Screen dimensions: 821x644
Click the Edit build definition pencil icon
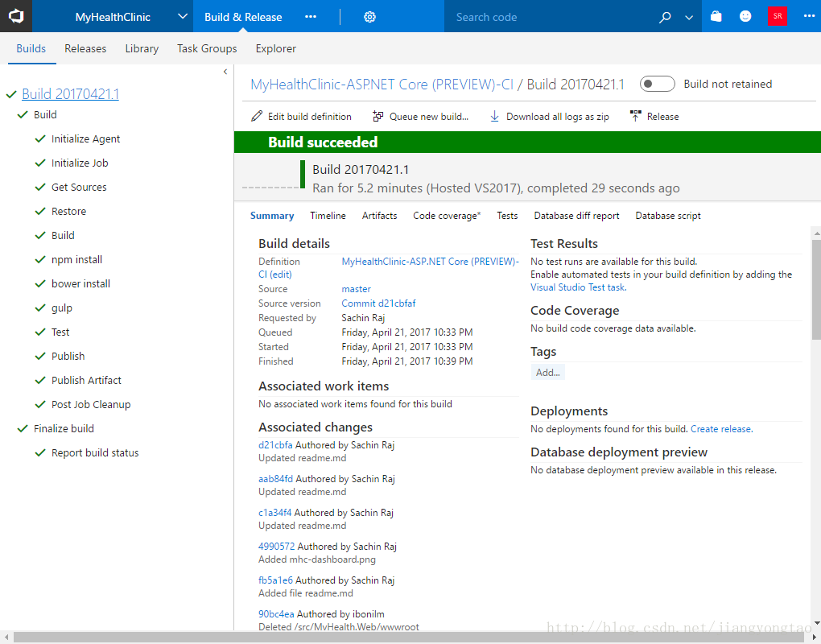pos(257,116)
